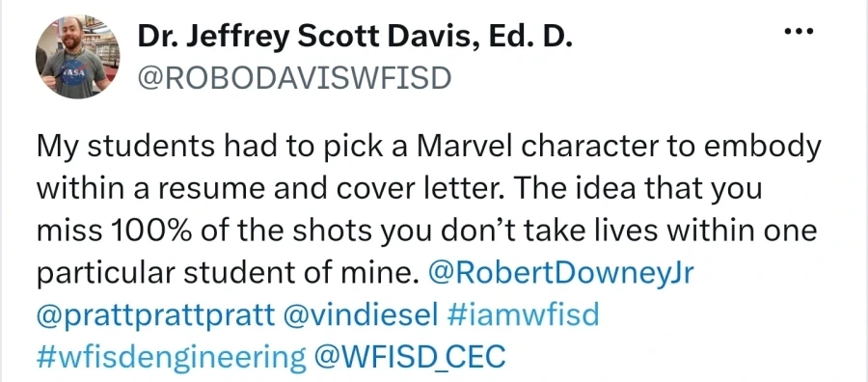The image size is (868, 382).
Task: Visit Dr. Jeffrey Scott Davis display name
Action: (x=355, y=39)
